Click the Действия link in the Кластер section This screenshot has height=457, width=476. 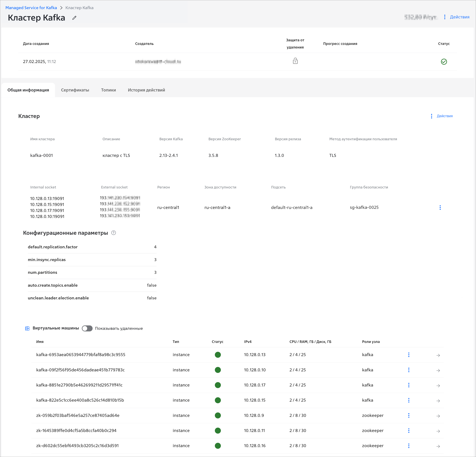444,116
